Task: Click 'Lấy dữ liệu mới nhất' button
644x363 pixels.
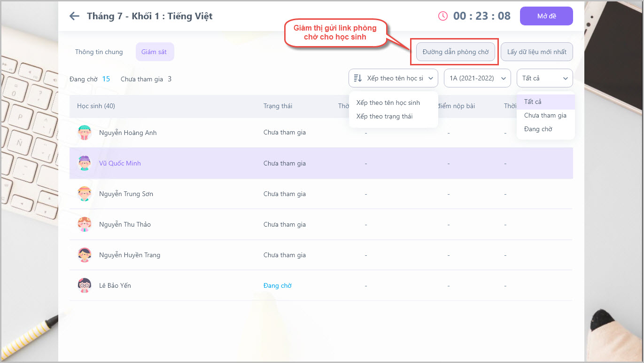Action: point(536,52)
